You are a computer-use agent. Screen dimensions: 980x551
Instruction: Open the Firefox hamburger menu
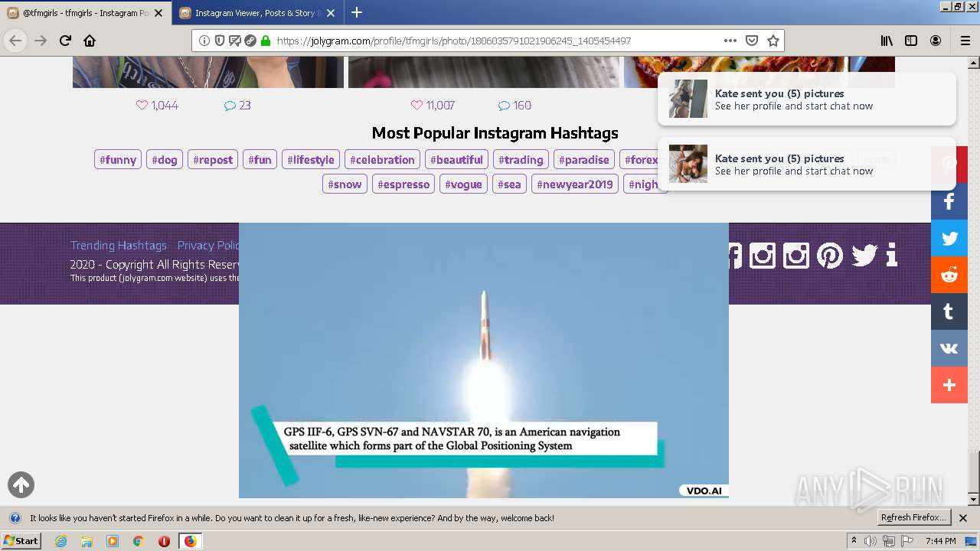click(965, 41)
